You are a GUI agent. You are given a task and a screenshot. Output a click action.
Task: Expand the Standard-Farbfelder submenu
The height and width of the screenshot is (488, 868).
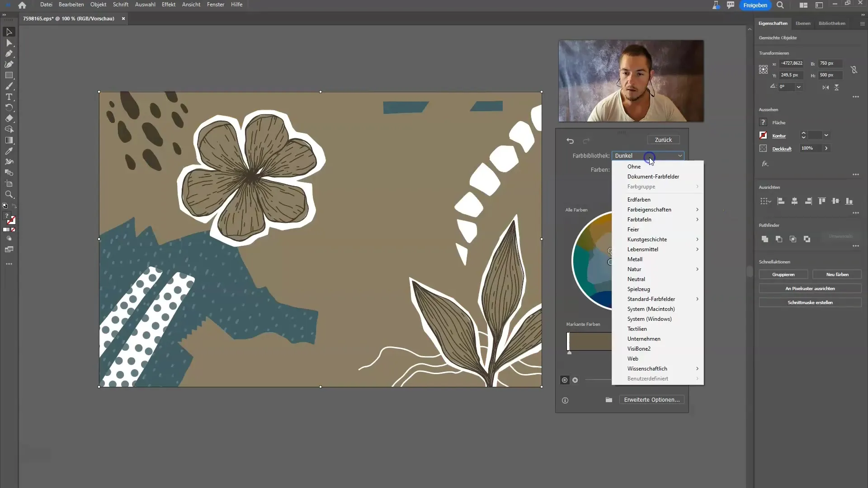658,299
